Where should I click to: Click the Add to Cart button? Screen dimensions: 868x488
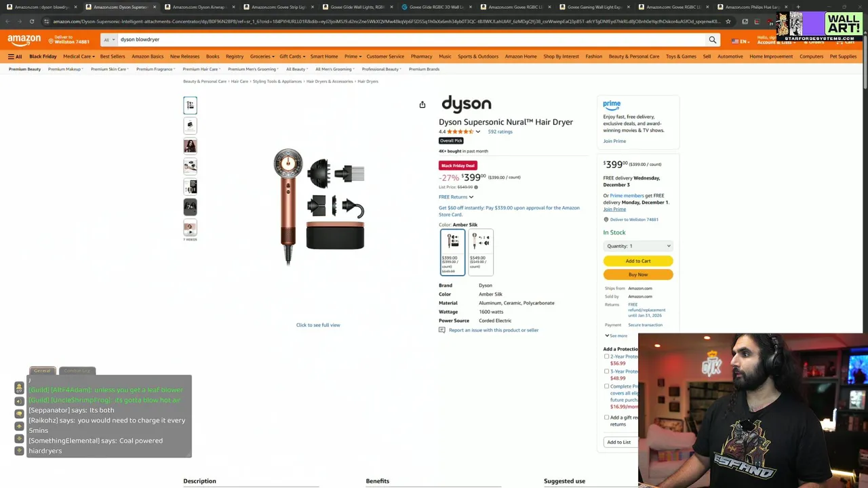[x=638, y=261]
